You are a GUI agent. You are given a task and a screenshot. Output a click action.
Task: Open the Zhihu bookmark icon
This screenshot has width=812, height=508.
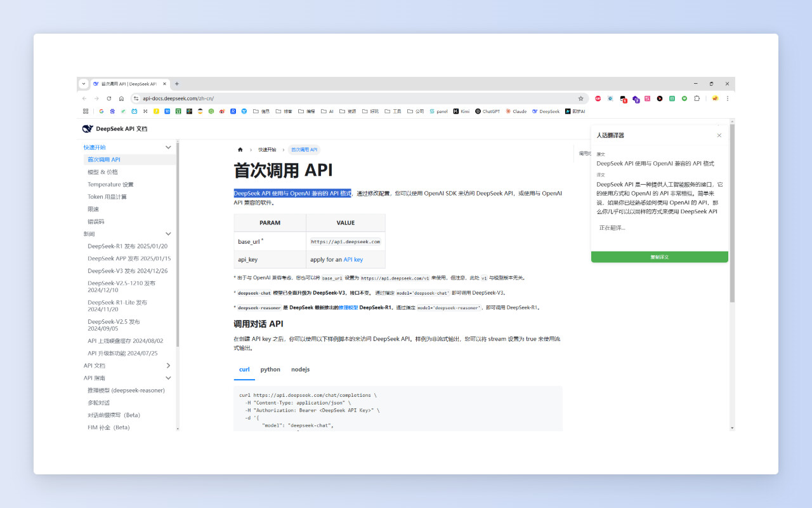click(x=167, y=111)
